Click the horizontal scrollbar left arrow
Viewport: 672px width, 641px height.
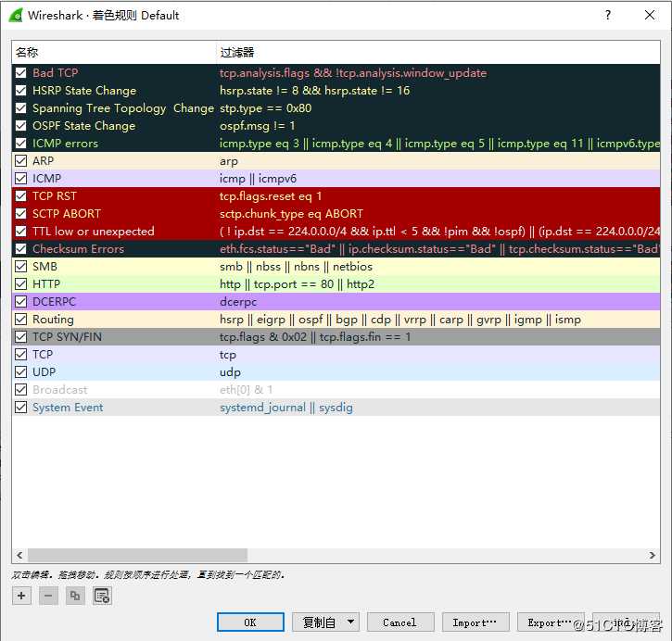coord(19,556)
